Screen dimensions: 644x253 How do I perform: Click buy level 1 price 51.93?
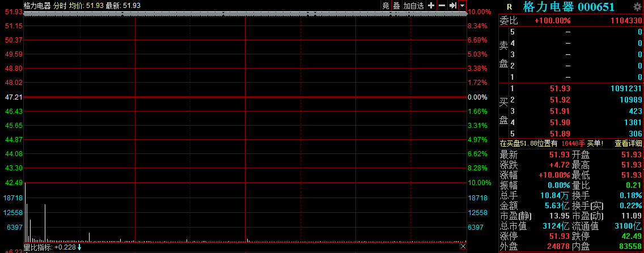pyautogui.click(x=560, y=88)
